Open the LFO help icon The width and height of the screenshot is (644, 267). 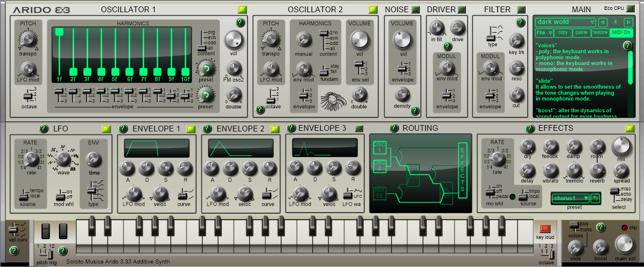(44, 129)
